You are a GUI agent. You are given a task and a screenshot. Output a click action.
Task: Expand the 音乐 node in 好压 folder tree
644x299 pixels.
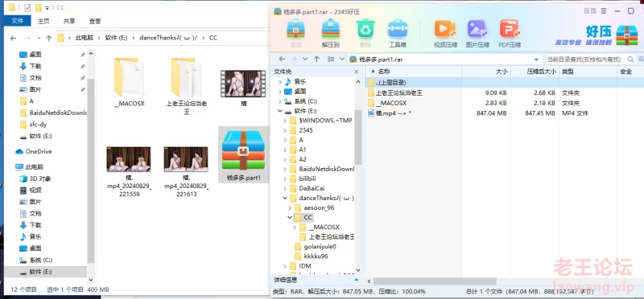[x=280, y=82]
